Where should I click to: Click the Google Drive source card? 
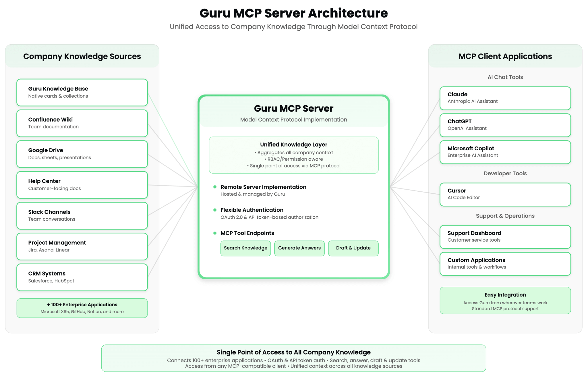coord(82,154)
